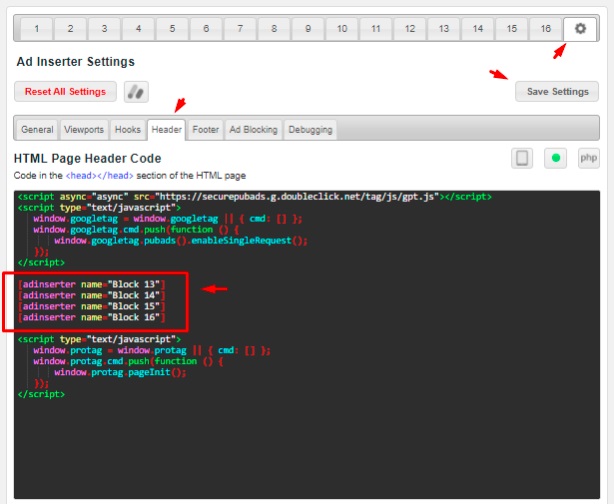The image size is (614, 504).
Task: Switch to the Viewports tab
Action: click(84, 130)
